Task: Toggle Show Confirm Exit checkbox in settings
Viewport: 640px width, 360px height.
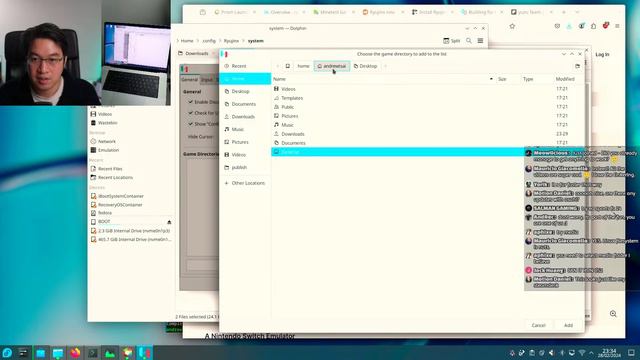Action: pyautogui.click(x=190, y=123)
